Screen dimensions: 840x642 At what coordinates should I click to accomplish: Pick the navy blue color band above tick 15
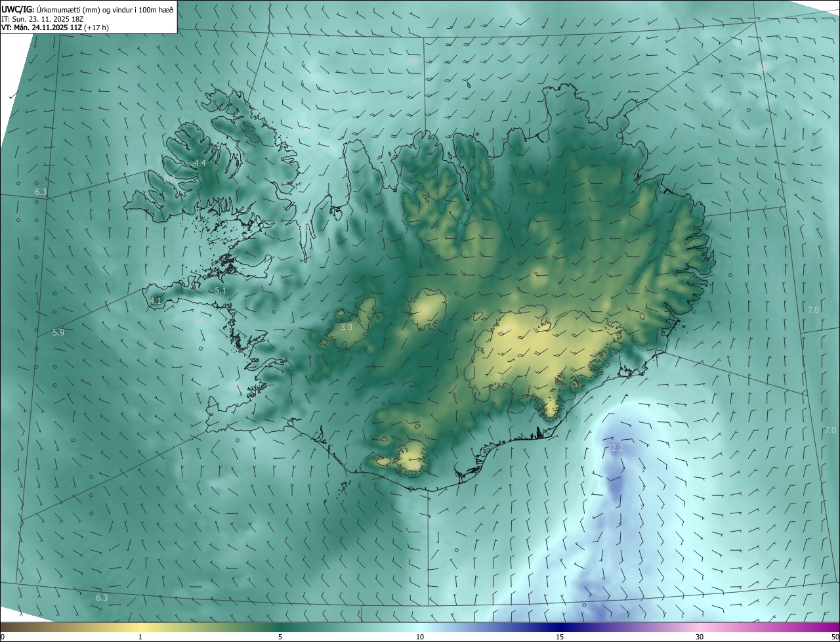(560, 627)
